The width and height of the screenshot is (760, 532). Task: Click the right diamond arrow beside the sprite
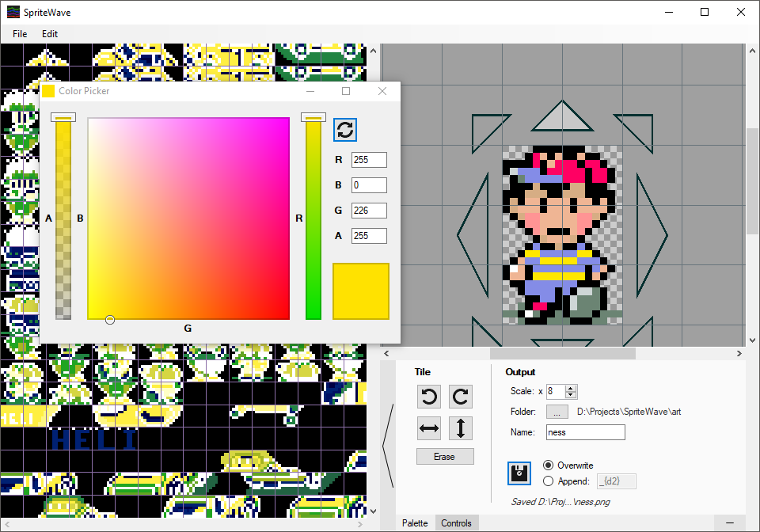(652, 235)
